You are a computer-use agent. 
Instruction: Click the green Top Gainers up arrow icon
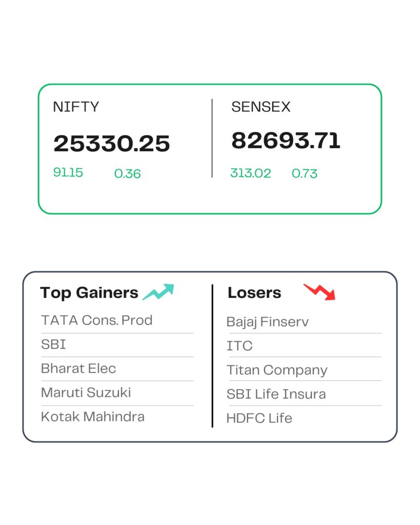click(158, 292)
